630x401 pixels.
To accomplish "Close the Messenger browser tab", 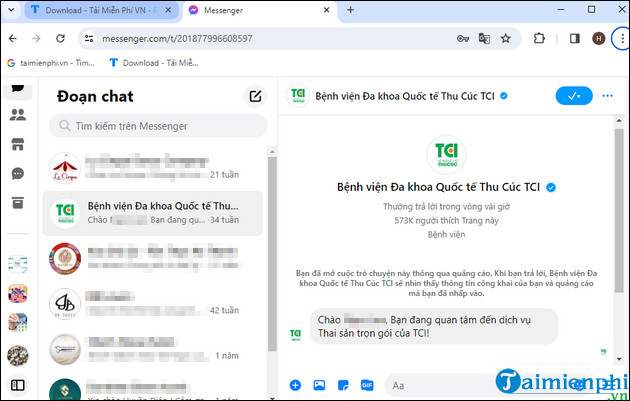I will (x=326, y=10).
